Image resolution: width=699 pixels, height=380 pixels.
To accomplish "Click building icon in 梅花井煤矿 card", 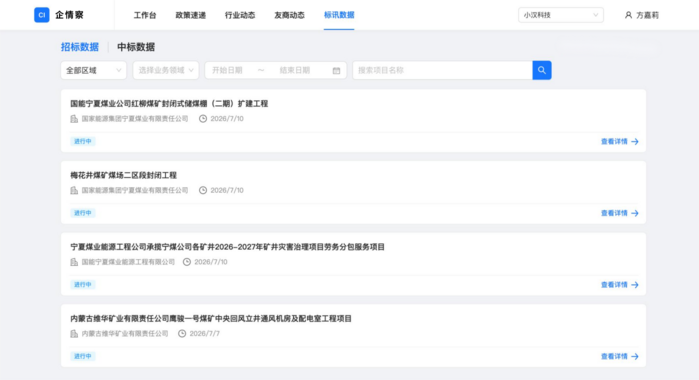I will coord(74,190).
